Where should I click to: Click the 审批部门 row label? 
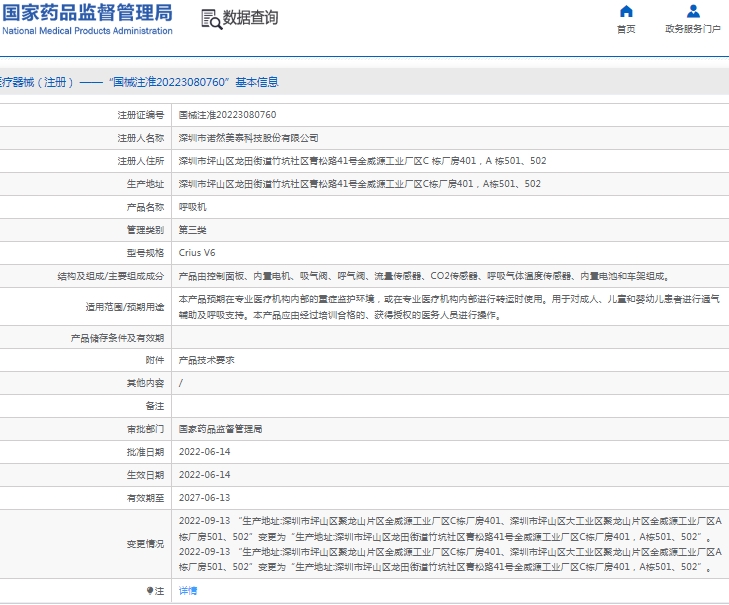click(146, 429)
